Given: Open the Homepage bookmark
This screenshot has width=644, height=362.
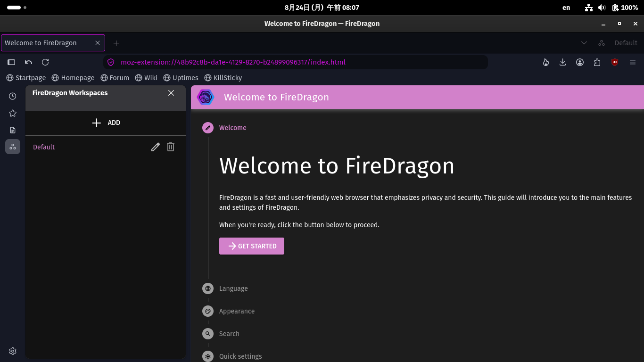Looking at the screenshot, I should tap(73, 78).
